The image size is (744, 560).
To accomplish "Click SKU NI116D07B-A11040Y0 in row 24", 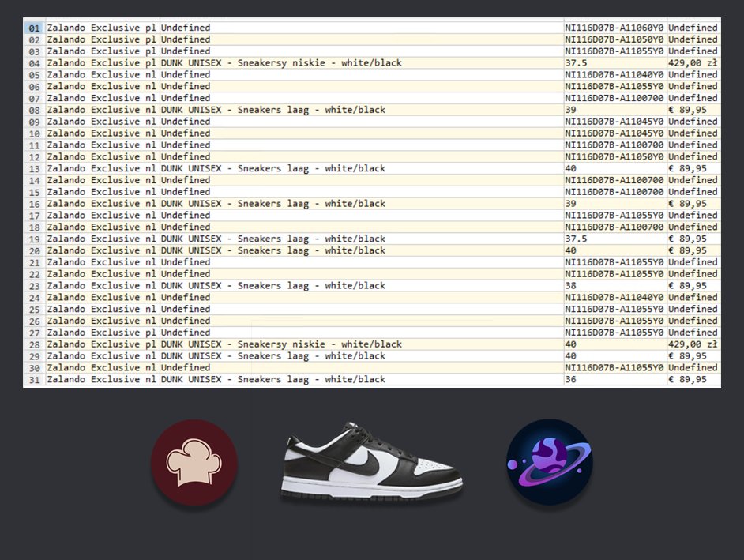I will [x=614, y=298].
